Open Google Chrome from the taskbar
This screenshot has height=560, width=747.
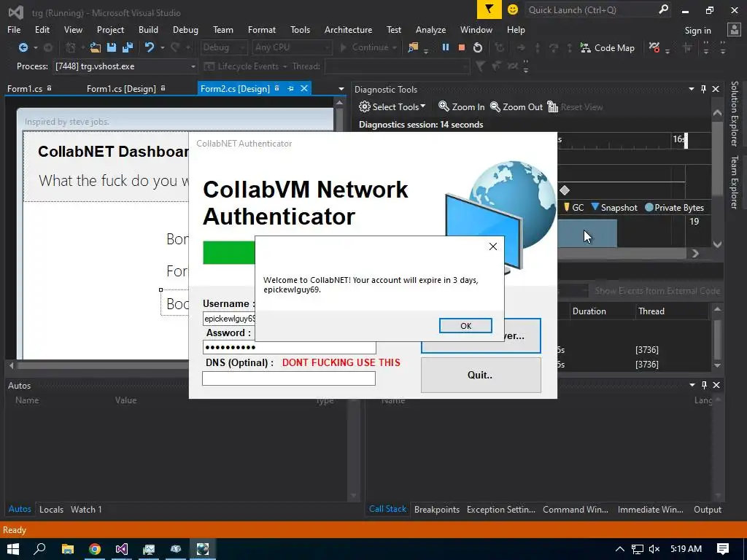95,549
